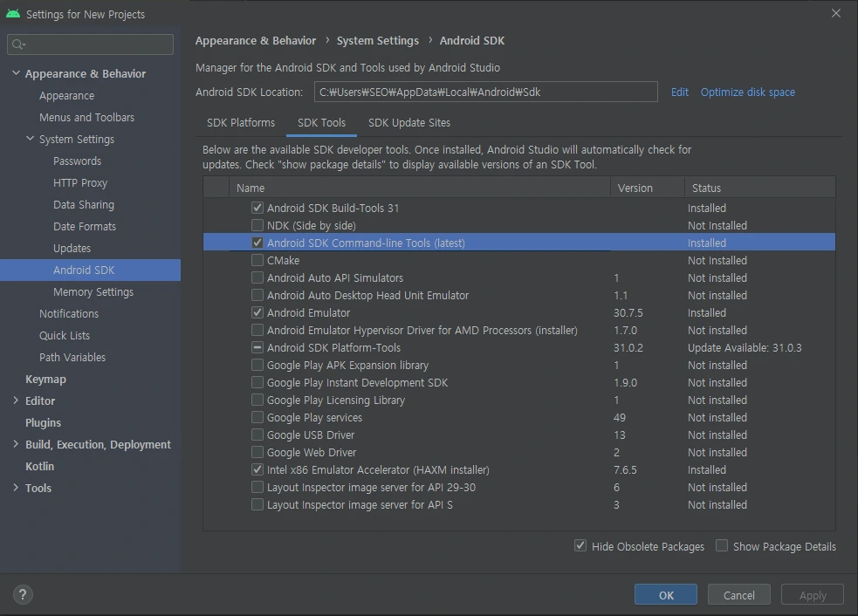Focus the Android SDK Location field

(x=484, y=92)
